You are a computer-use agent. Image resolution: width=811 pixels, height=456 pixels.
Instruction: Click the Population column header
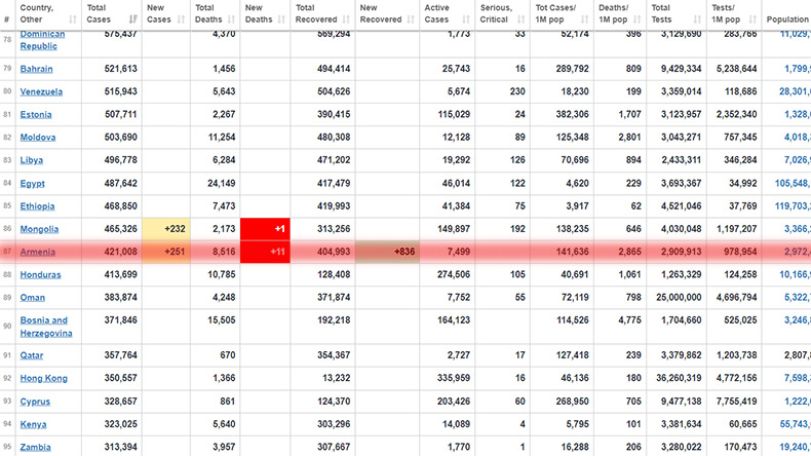click(787, 20)
